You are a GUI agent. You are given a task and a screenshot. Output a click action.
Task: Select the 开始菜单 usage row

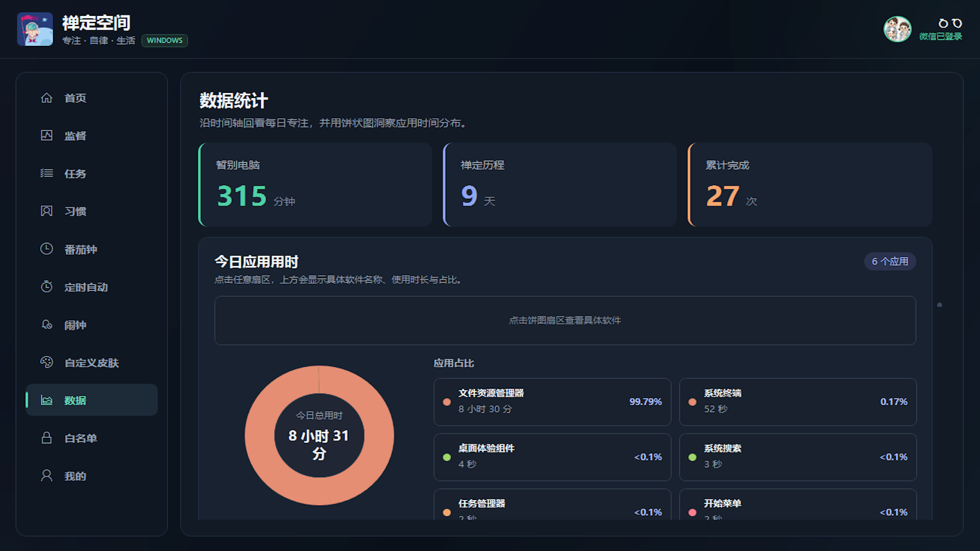click(798, 505)
